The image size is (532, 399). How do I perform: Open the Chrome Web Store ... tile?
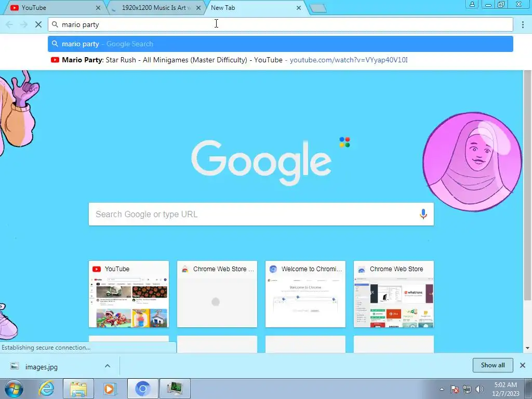tap(217, 294)
